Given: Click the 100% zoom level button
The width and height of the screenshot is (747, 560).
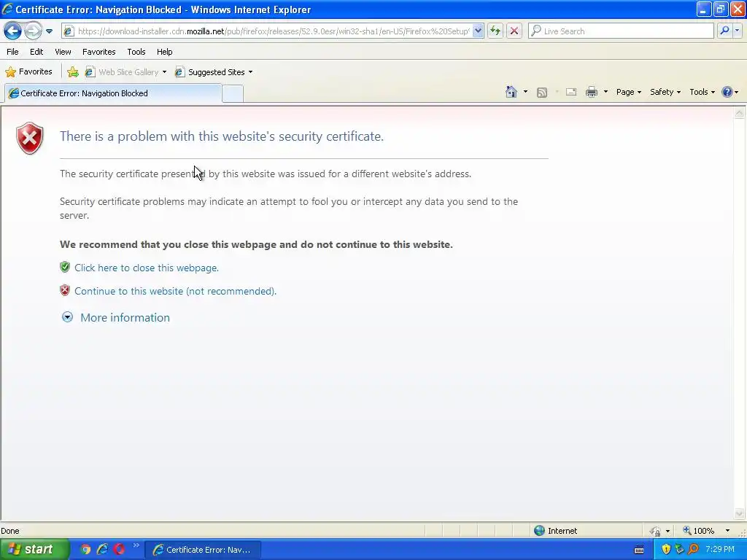Looking at the screenshot, I should tap(698, 531).
